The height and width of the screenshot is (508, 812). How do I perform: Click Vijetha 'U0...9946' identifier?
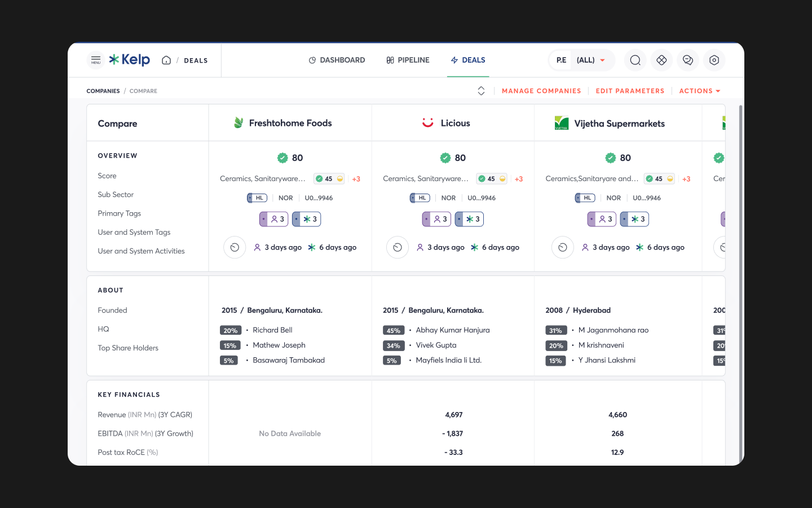click(647, 198)
